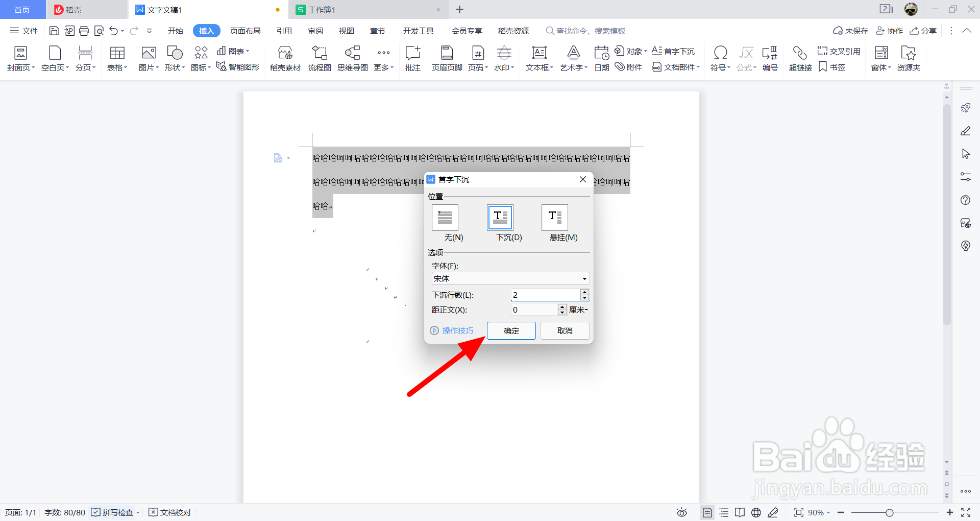Image resolution: width=980 pixels, height=521 pixels.
Task: Add a watermark (水印)
Action: pos(504,59)
